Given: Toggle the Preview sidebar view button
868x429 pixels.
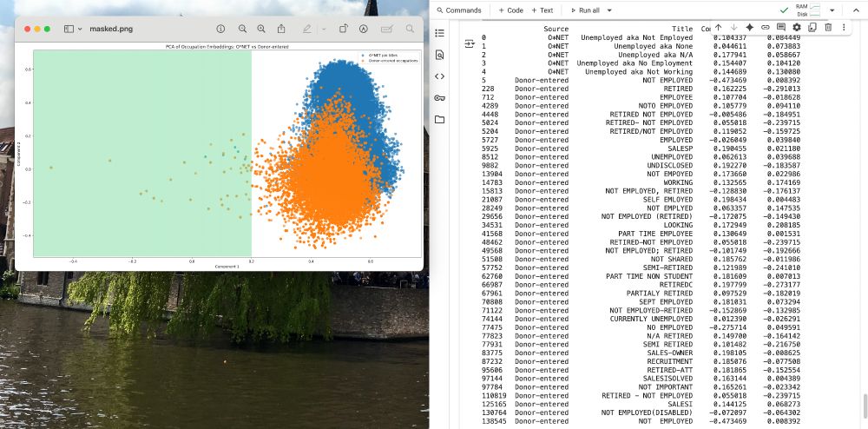Looking at the screenshot, I should tap(69, 29).
